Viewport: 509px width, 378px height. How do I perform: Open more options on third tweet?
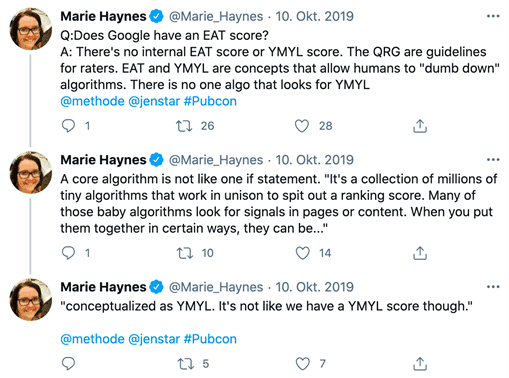[x=493, y=287]
